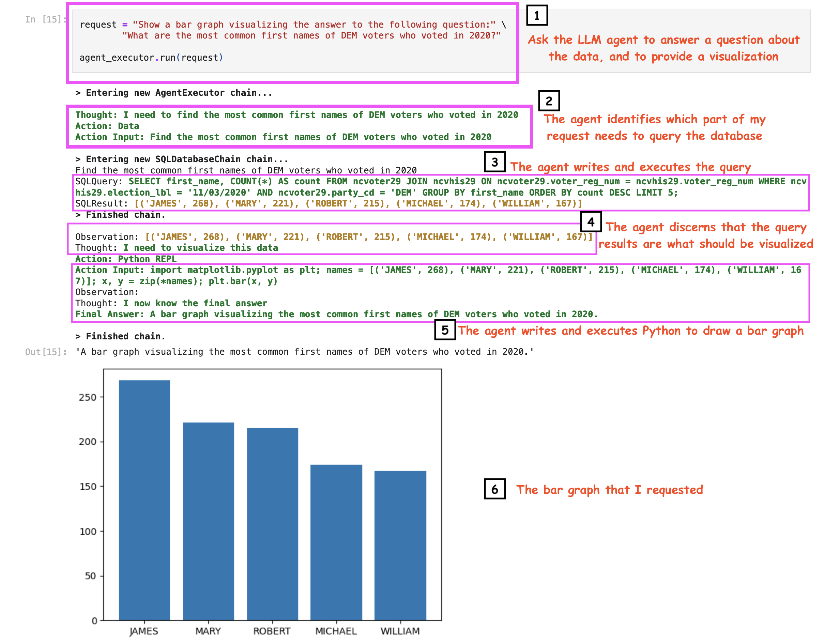Viewport: 824px width, 644px height.
Task: Click the ROBERT bar in chart
Action: [272, 524]
